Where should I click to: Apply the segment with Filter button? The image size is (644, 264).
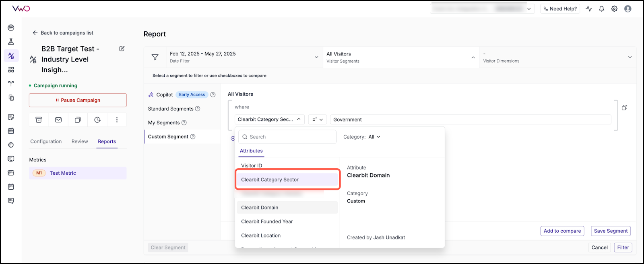pyautogui.click(x=623, y=248)
